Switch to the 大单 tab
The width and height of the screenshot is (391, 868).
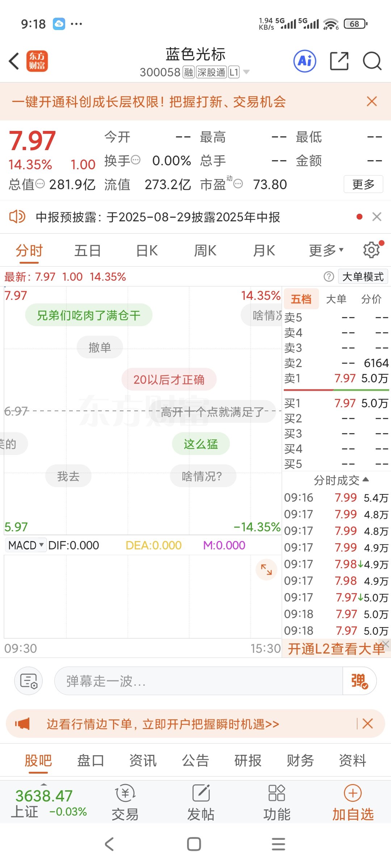coord(336,299)
